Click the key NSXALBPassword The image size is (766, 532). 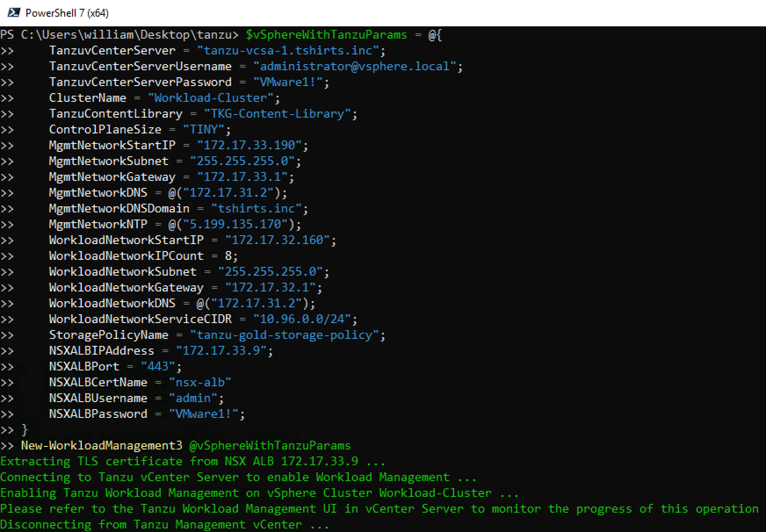pos(98,414)
